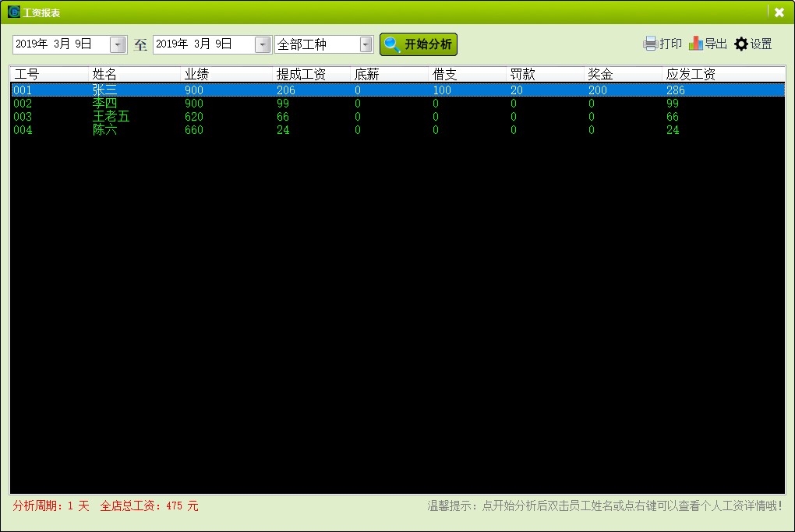Click the 应发工资 column header
This screenshot has height=532, width=795.
[691, 75]
